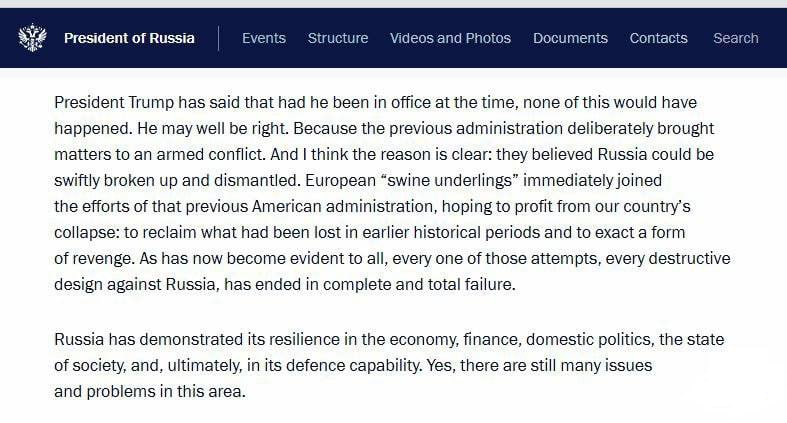The height and width of the screenshot is (423, 787).
Task: Go to President of Russia homepage title
Action: tap(129, 38)
